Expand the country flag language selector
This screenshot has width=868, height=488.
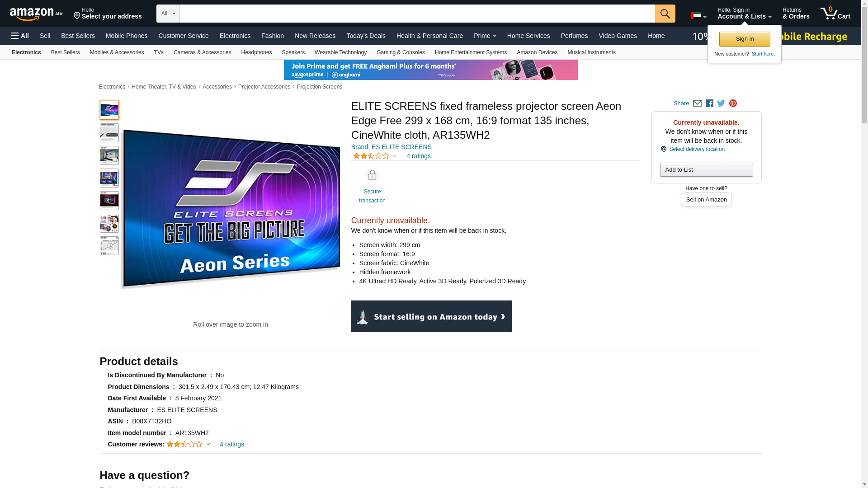point(698,16)
